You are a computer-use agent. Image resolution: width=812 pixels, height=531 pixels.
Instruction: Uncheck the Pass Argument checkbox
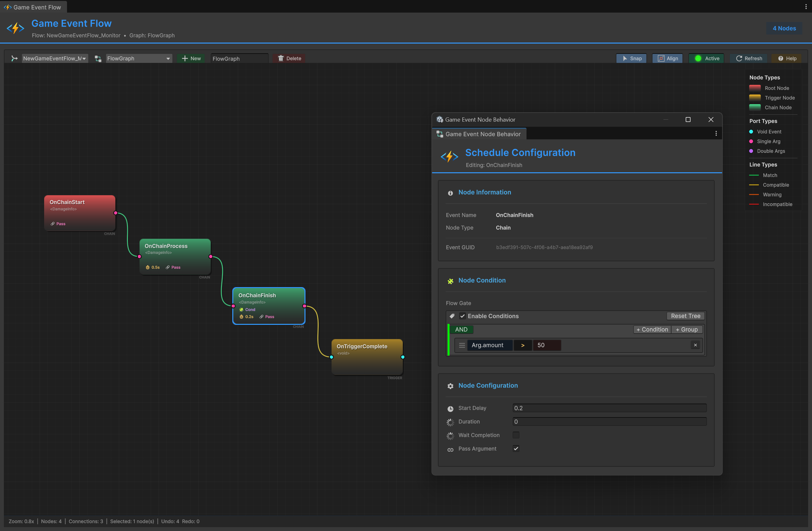pyautogui.click(x=516, y=449)
